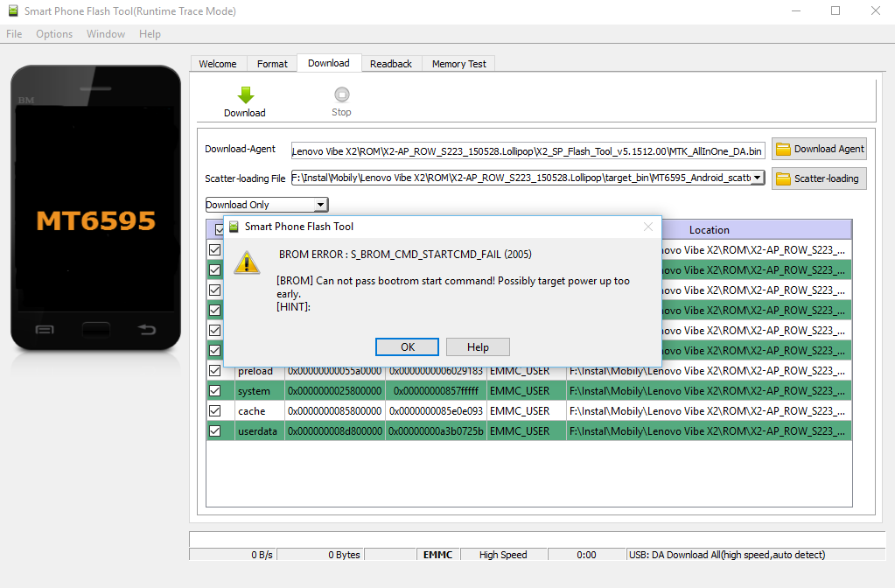Screen dimensions: 895x588
Task: Click the USB: DA Download All status text
Action: [x=727, y=555]
